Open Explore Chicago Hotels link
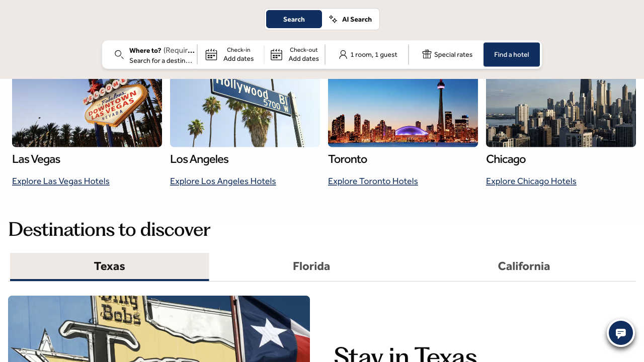The width and height of the screenshot is (644, 362). pyautogui.click(x=531, y=181)
